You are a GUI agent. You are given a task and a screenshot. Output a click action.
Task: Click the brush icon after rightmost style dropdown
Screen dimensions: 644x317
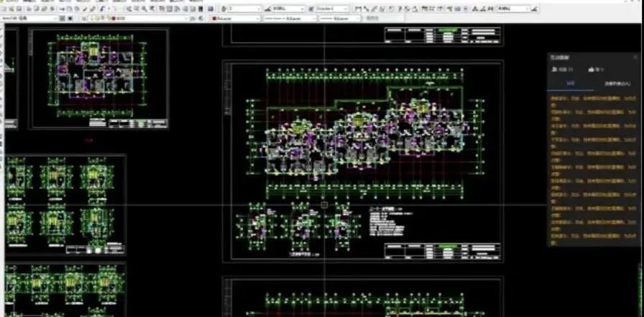tap(534, 9)
